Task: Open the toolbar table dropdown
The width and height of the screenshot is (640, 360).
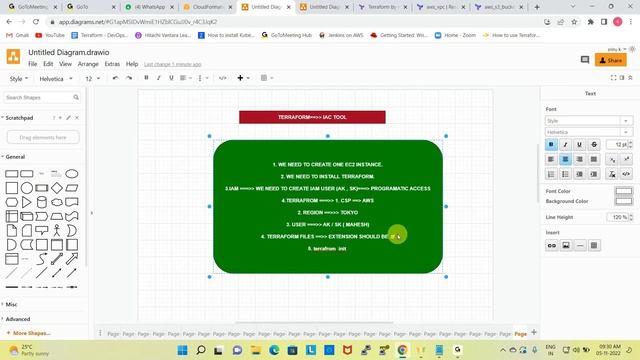Action: tap(267, 78)
